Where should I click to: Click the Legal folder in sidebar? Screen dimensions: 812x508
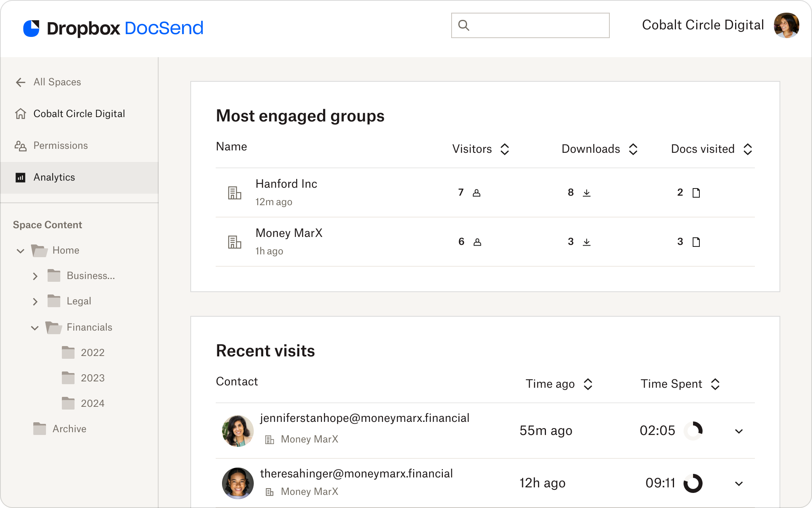coord(79,301)
